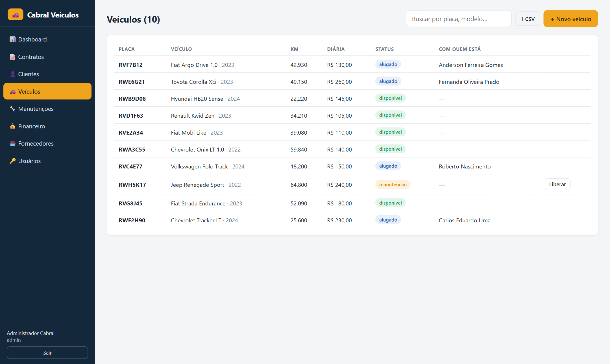Click the alugado badge for Fiat Argo

pyautogui.click(x=388, y=64)
